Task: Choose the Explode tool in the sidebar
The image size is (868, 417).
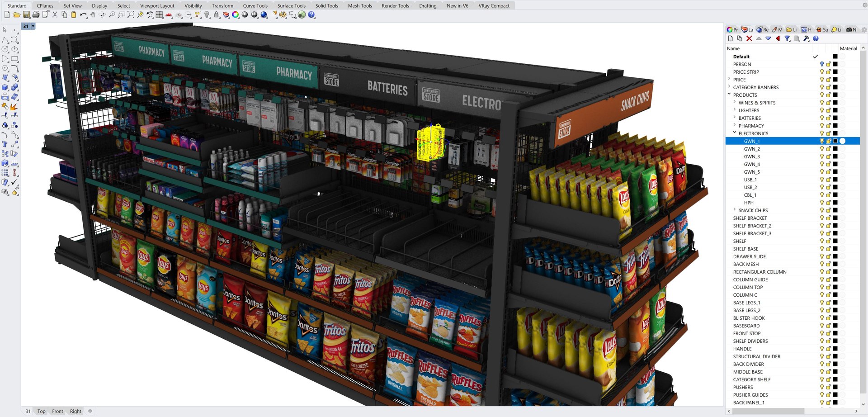Action: (x=14, y=106)
